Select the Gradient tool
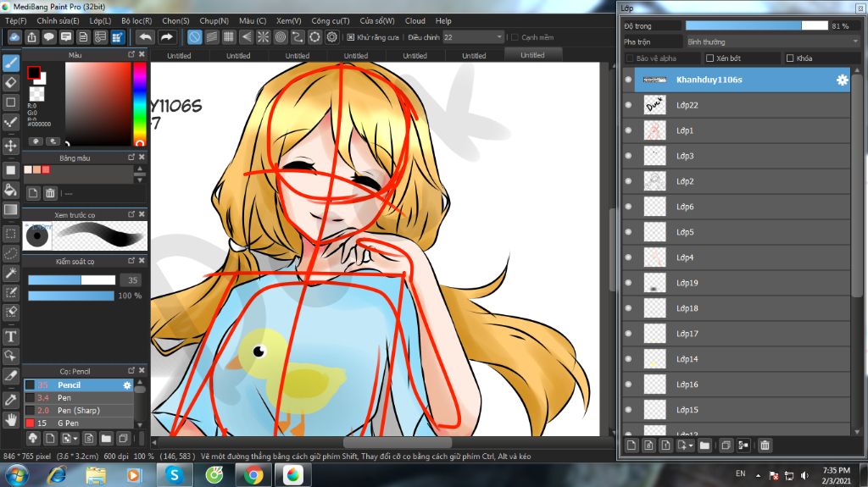Screen dimensions: 868x487 click(x=10, y=210)
